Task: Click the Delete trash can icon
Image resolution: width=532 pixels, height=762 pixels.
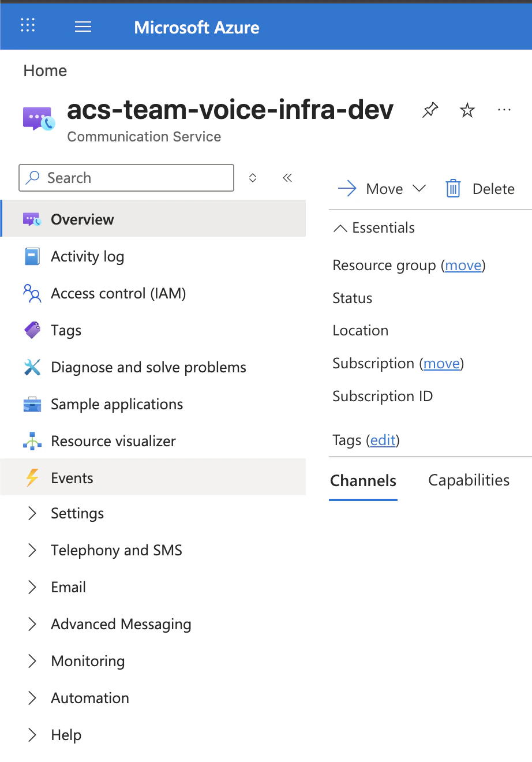Action: click(x=453, y=189)
